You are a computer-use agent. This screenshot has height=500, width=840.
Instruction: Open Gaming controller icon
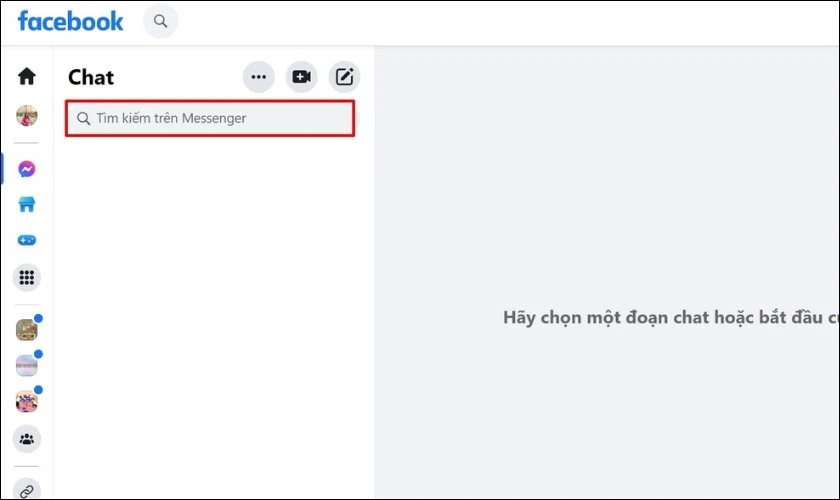click(x=27, y=240)
